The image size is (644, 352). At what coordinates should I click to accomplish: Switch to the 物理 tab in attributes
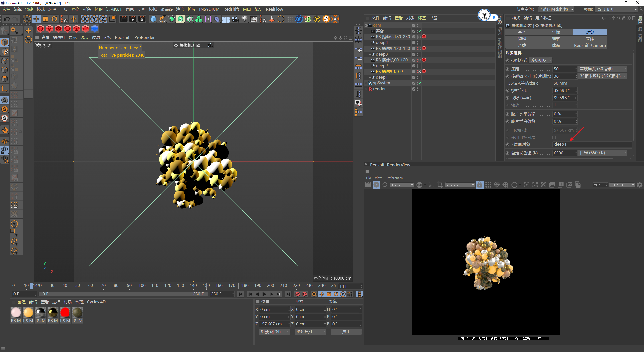(522, 39)
